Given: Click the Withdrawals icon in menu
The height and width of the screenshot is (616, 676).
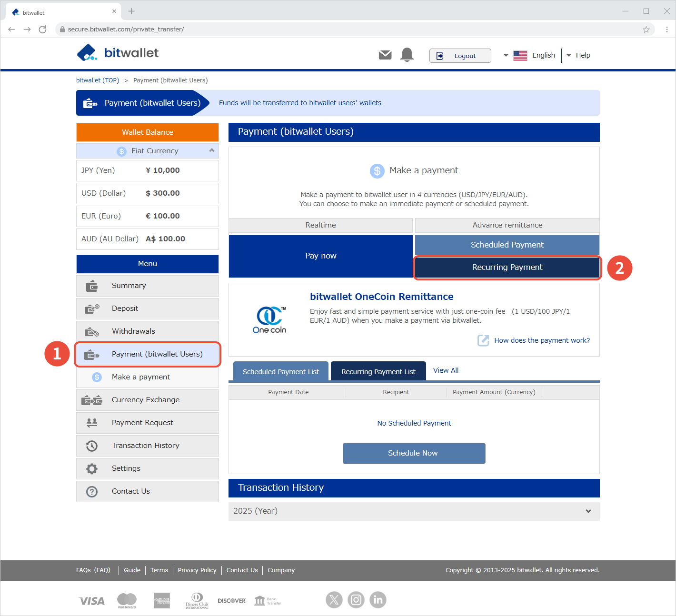Looking at the screenshot, I should click(92, 331).
